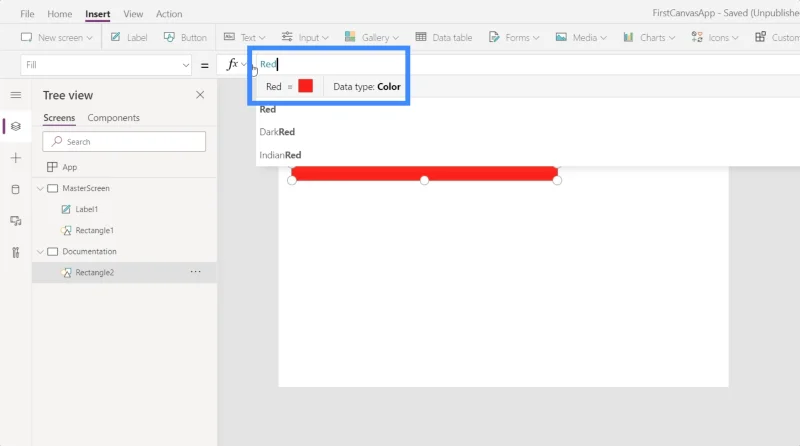Click into the formula bar text
The image size is (800, 446).
pos(268,64)
